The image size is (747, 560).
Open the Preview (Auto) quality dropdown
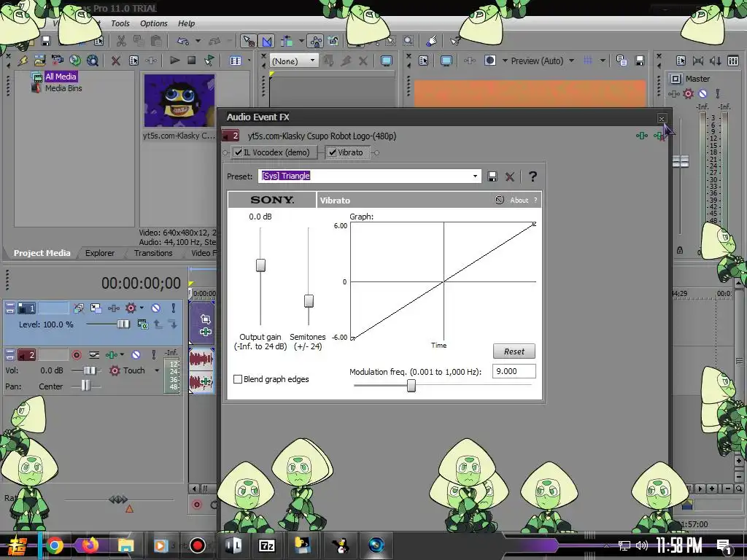(x=571, y=61)
